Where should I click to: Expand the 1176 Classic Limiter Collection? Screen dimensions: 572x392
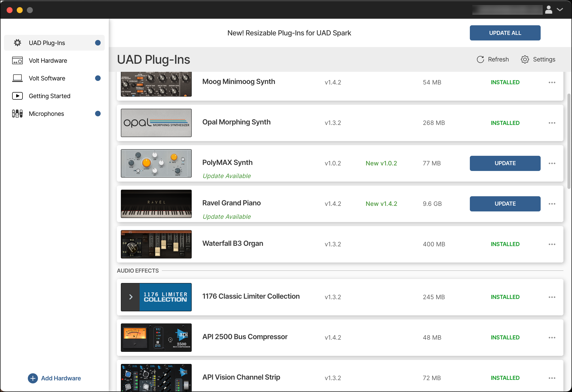click(x=130, y=297)
